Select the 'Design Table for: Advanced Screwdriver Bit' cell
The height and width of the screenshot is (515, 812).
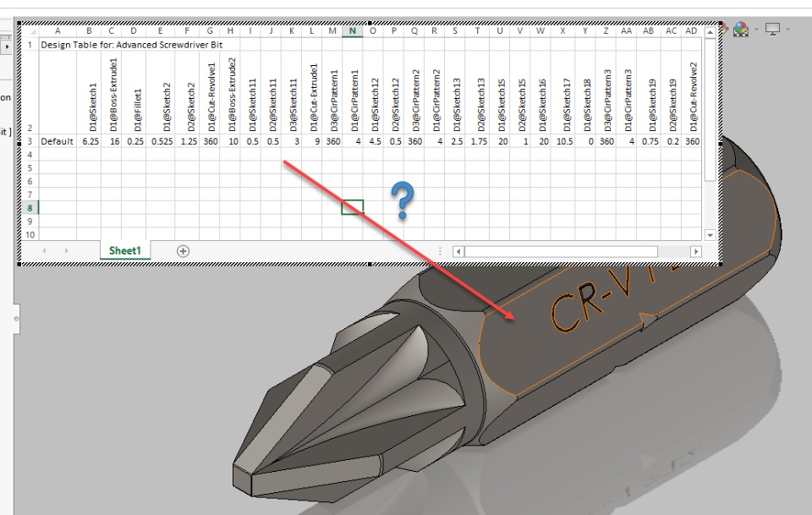(132, 45)
